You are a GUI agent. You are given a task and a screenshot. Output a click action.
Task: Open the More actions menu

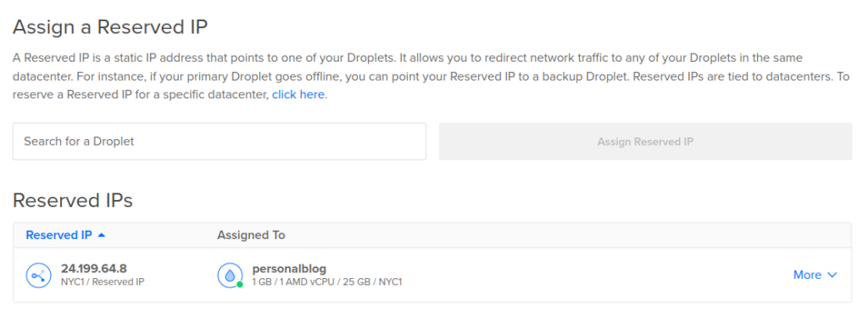pyautogui.click(x=815, y=275)
